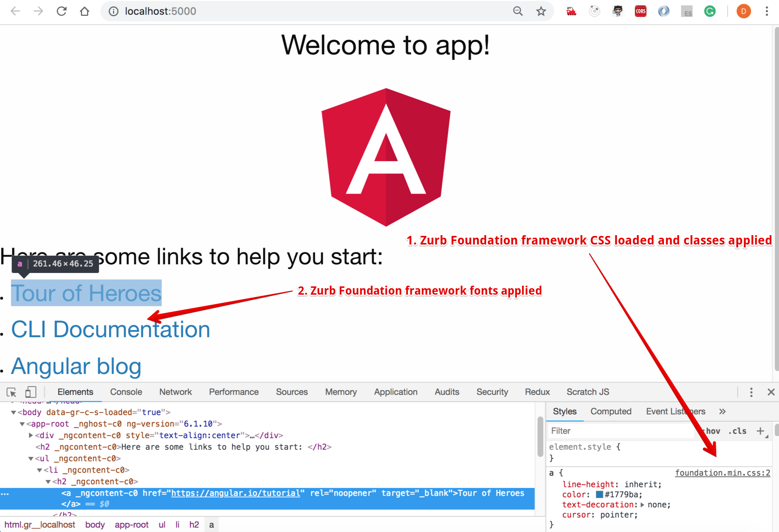779x532 pixels.
Task: Toggle the :hov element state panel
Action: (712, 431)
